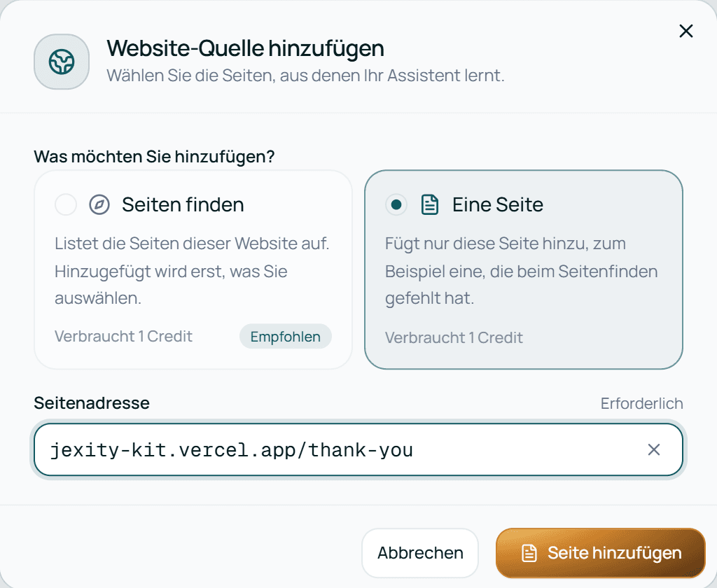Image resolution: width=717 pixels, height=588 pixels.
Task: Click the globe icon in the header
Action: click(62, 62)
